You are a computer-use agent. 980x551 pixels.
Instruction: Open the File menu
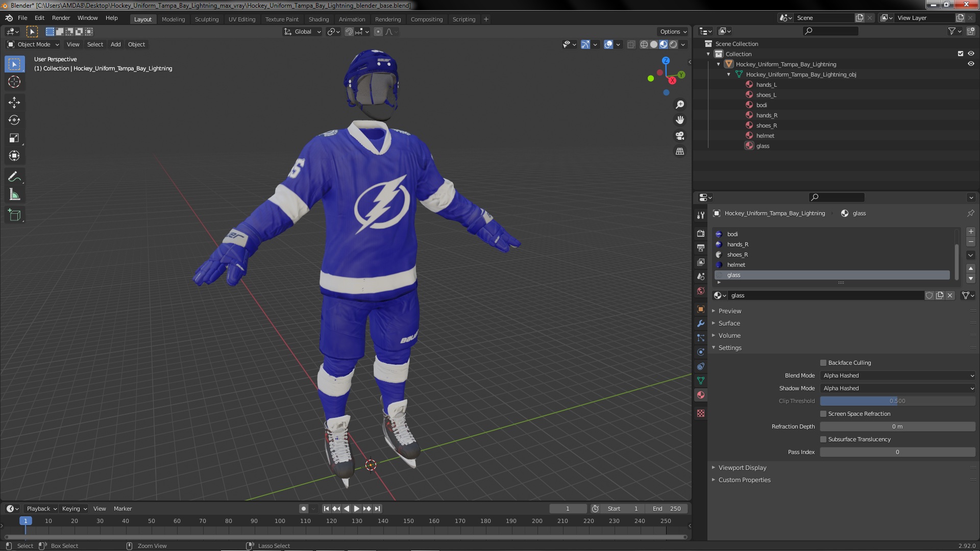[22, 18]
